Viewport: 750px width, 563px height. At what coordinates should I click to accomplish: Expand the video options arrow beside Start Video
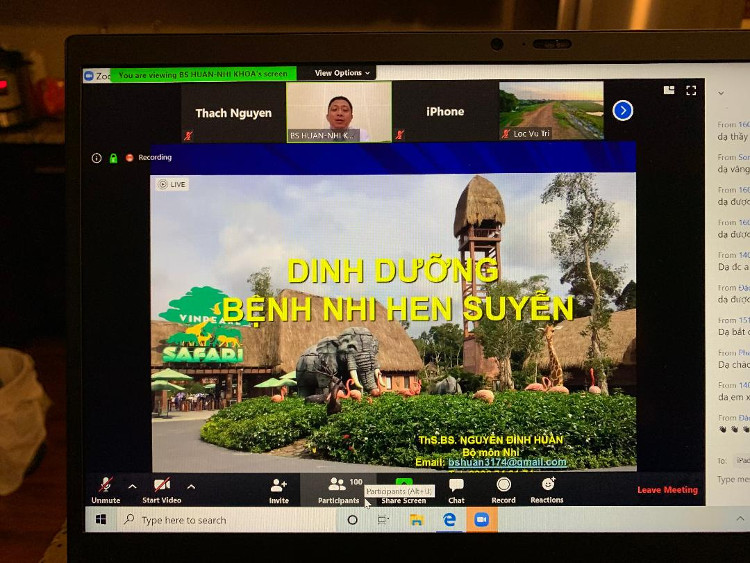tap(191, 487)
